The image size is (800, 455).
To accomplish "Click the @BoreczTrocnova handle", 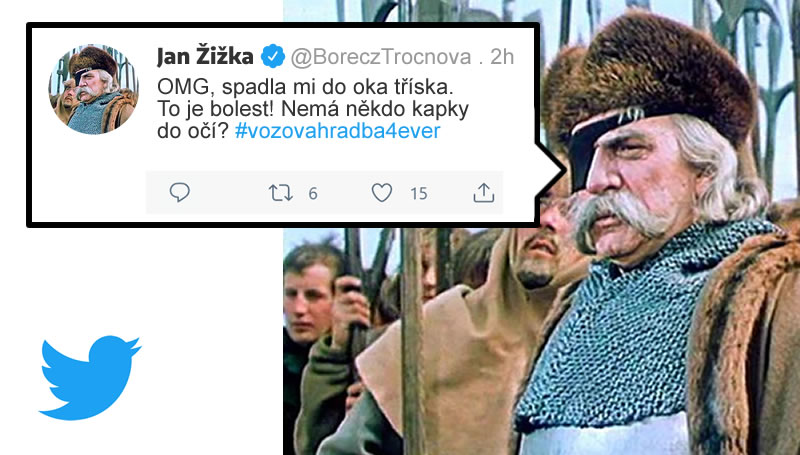I will tap(381, 57).
